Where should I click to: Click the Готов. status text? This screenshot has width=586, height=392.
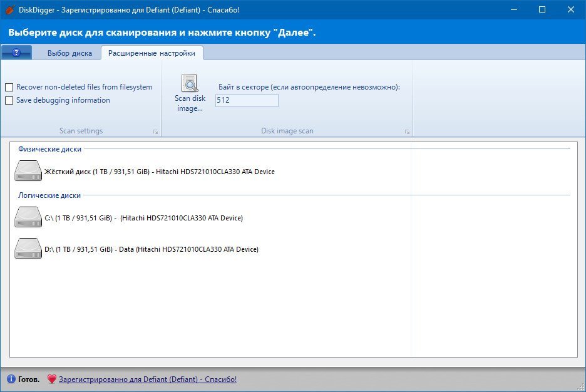point(29,379)
